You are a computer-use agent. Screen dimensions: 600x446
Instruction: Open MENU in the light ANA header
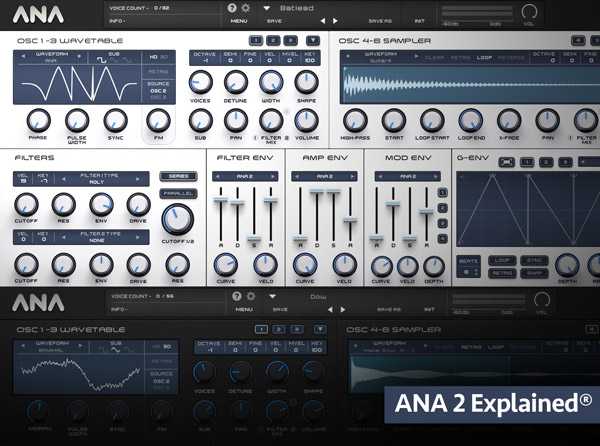[x=239, y=21]
